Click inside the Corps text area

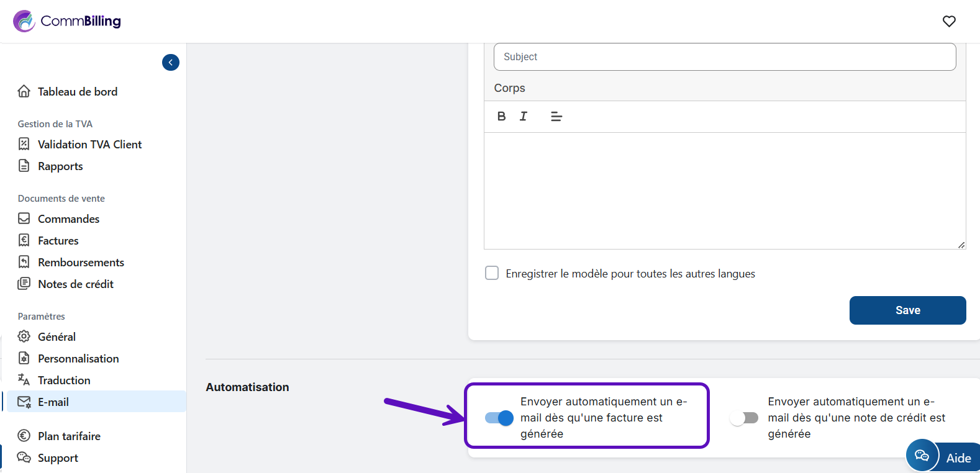point(724,191)
